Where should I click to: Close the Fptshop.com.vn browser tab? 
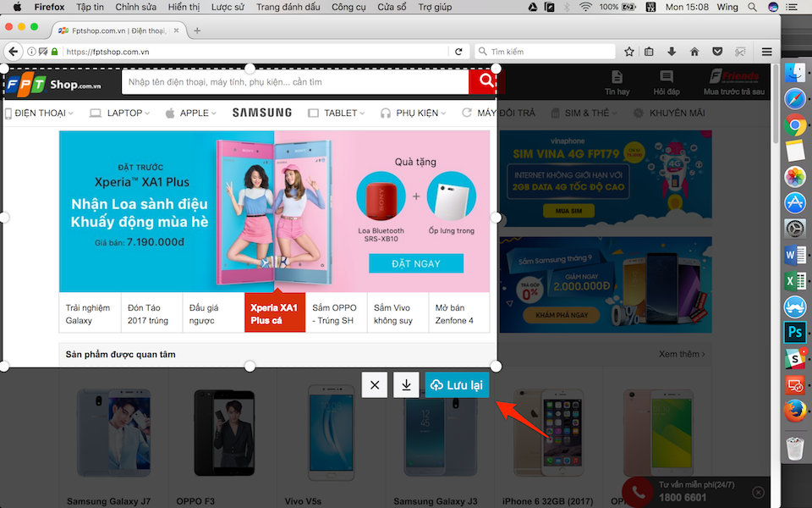click(176, 30)
